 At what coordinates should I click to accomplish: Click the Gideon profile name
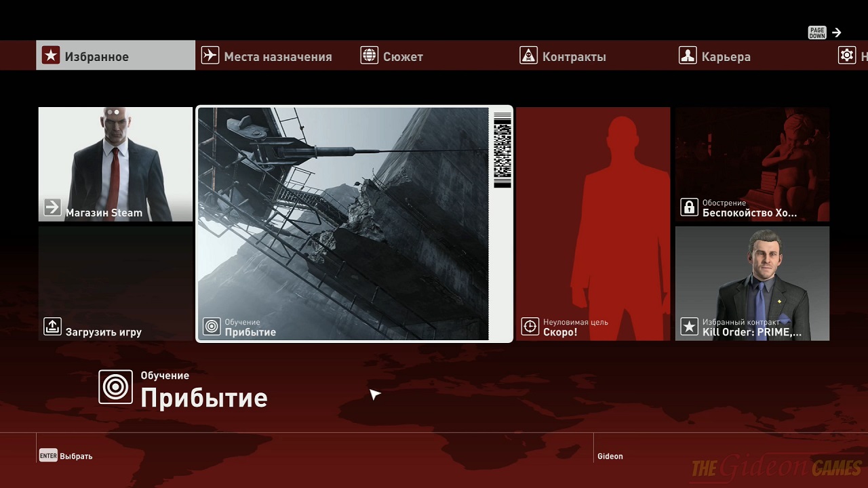(610, 456)
